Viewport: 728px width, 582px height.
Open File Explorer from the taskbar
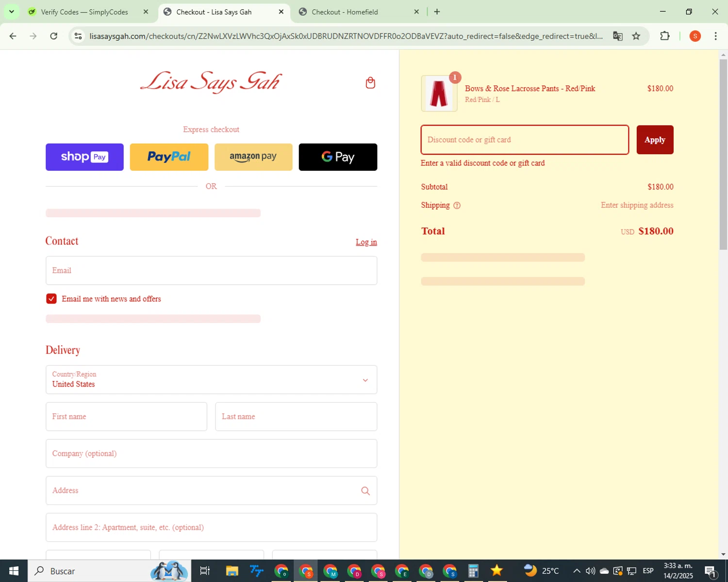[x=232, y=571]
